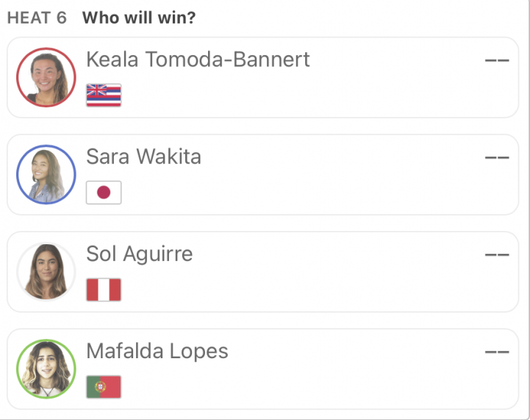Click the Japan flag icon

(104, 193)
